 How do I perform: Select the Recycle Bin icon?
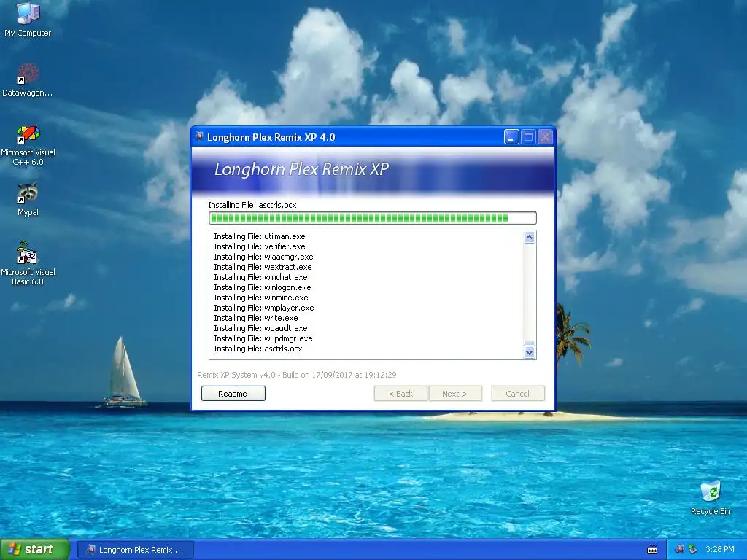[711, 498]
